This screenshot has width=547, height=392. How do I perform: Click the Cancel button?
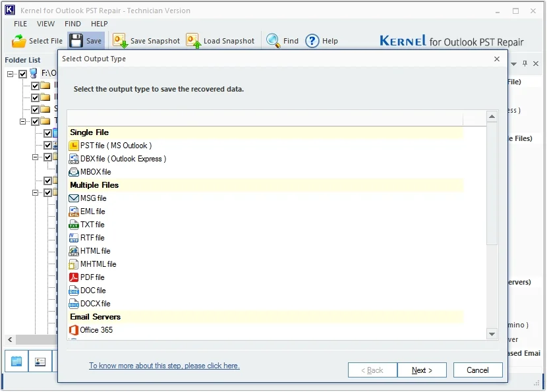click(x=478, y=370)
